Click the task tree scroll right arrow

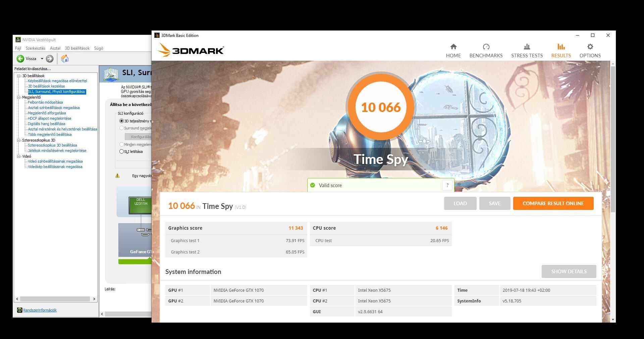[x=94, y=299]
